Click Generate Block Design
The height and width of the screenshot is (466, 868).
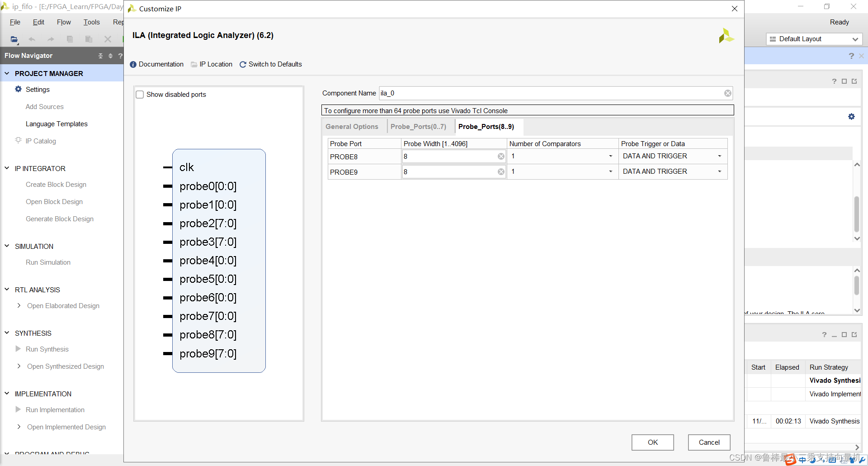pos(60,219)
